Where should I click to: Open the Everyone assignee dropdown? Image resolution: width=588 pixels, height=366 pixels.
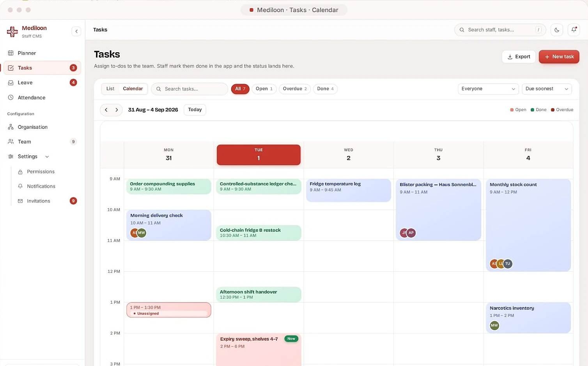point(488,89)
